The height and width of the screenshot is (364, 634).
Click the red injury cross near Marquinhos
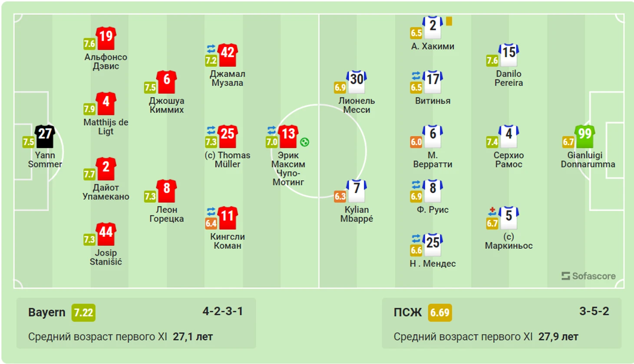coord(492,211)
